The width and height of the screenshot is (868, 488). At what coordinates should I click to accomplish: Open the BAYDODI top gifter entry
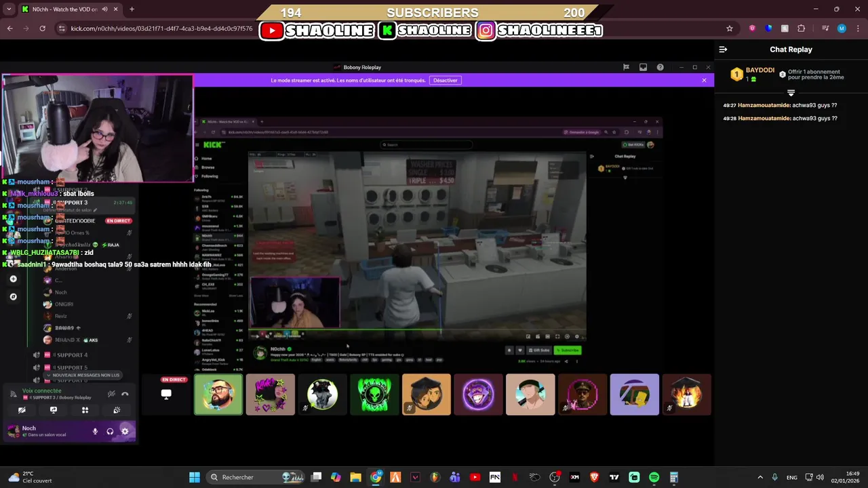coord(753,75)
